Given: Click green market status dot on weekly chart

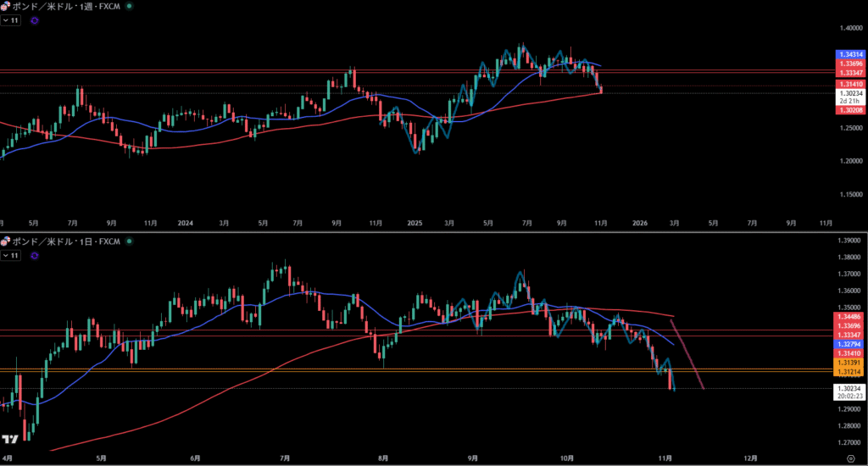Looking at the screenshot, I should tap(128, 6).
